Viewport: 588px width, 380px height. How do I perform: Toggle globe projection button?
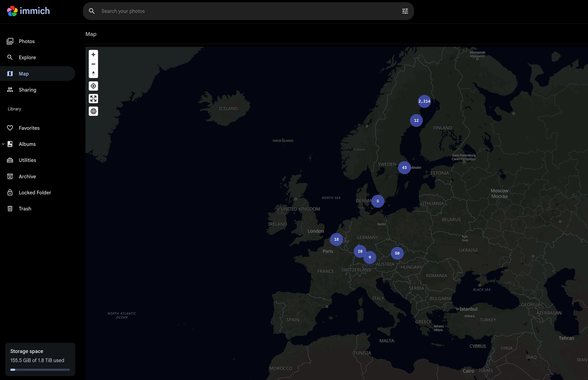pos(93,111)
